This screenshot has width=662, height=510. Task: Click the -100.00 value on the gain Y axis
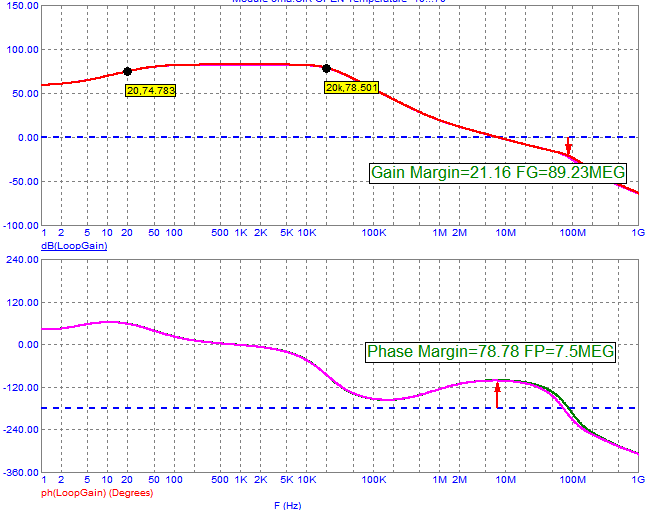coord(21,225)
